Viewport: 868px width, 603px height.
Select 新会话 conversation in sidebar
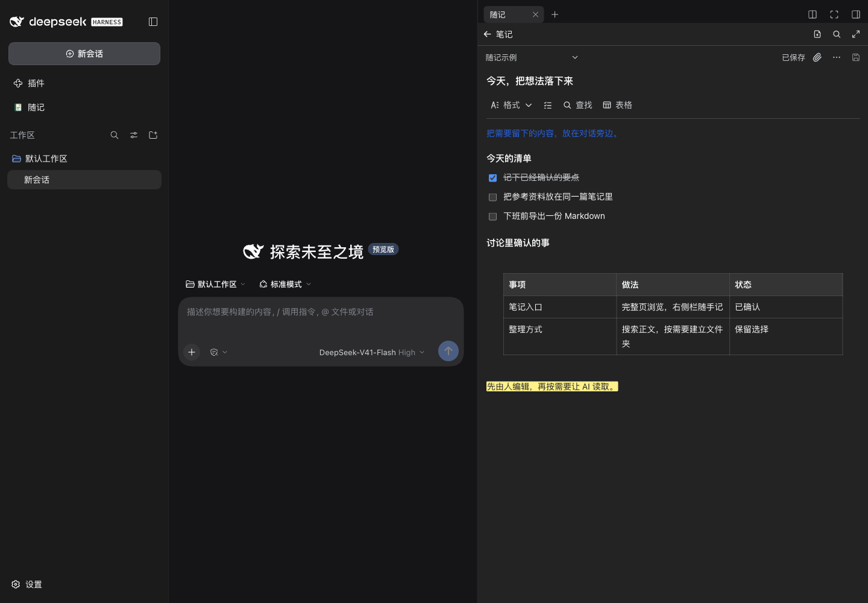tap(84, 180)
